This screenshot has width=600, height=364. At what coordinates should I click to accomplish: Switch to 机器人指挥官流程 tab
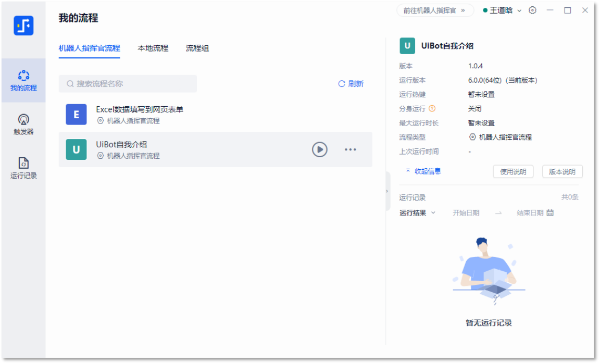click(89, 48)
